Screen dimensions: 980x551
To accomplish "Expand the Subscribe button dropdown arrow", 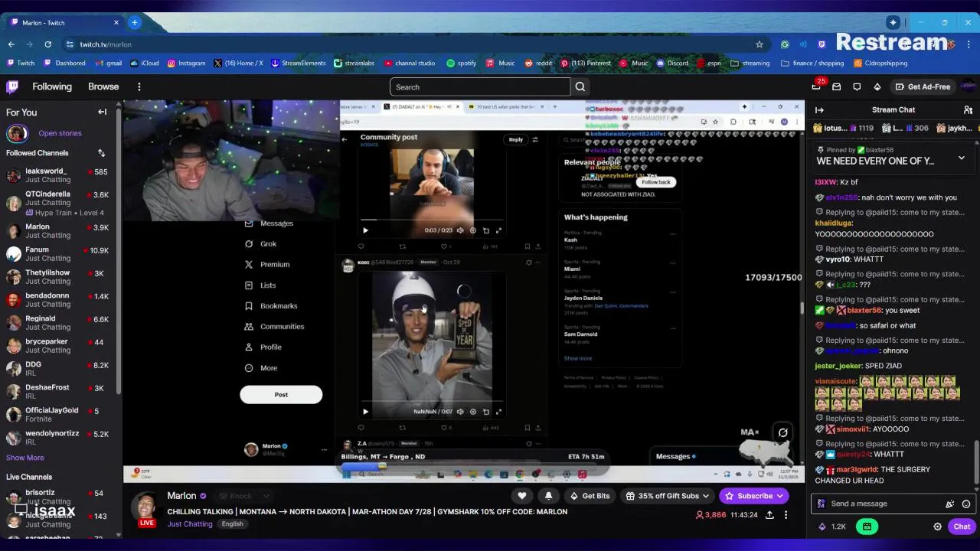I will (780, 496).
